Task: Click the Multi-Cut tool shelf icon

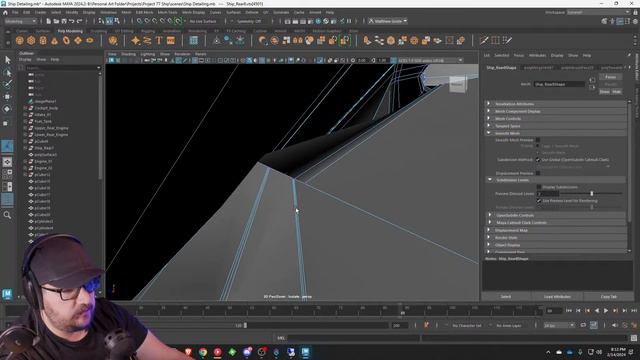Action: [484, 40]
